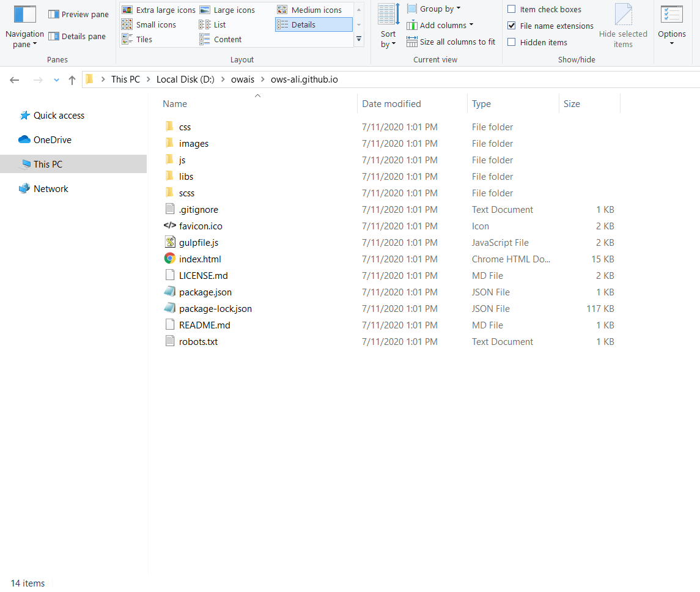The image size is (700, 592).
Task: Click the JavaScript File type cell
Action: [500, 242]
